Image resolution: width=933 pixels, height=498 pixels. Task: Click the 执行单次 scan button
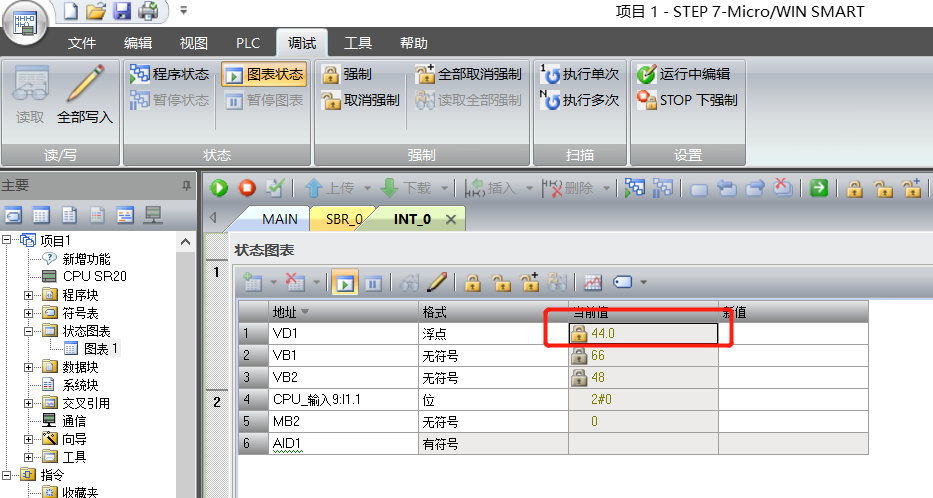(x=580, y=74)
